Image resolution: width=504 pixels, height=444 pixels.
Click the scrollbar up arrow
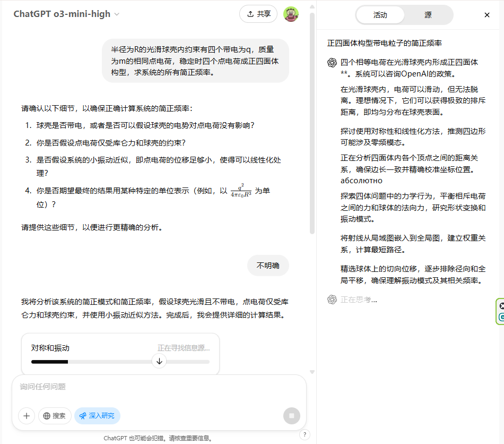click(x=312, y=7)
